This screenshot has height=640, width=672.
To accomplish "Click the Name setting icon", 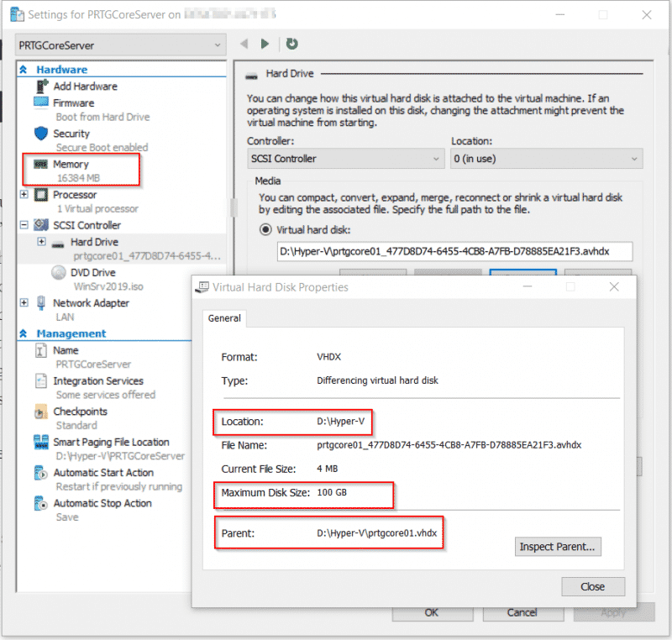I will coord(40,350).
